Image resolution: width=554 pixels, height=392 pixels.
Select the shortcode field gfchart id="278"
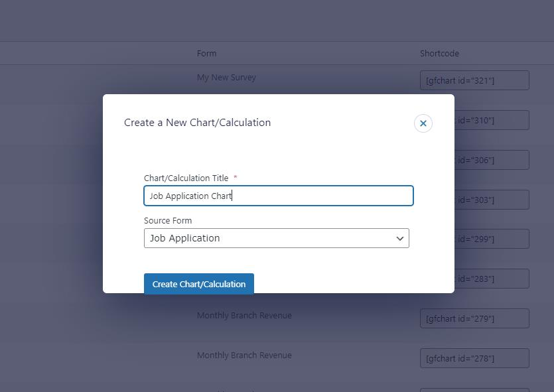tap(474, 358)
